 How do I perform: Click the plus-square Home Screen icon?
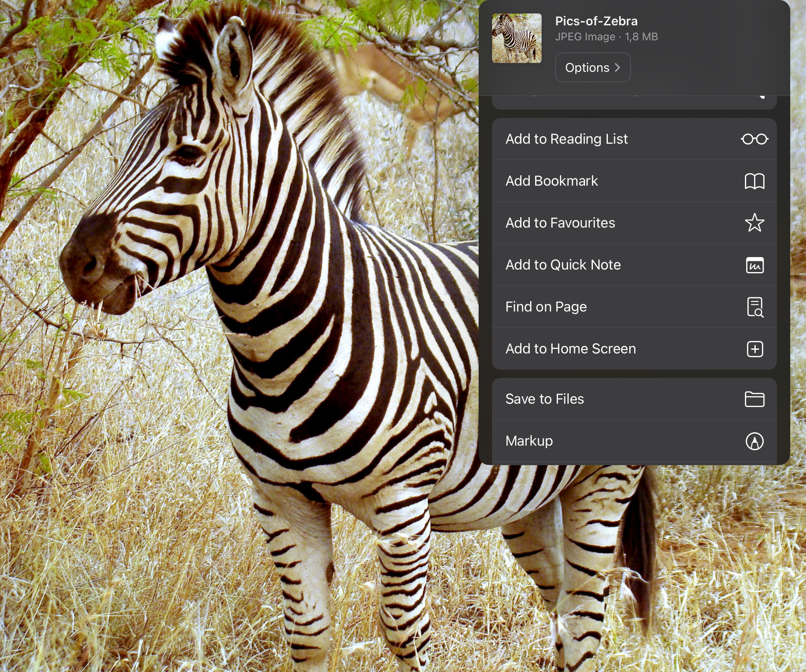pos(754,349)
